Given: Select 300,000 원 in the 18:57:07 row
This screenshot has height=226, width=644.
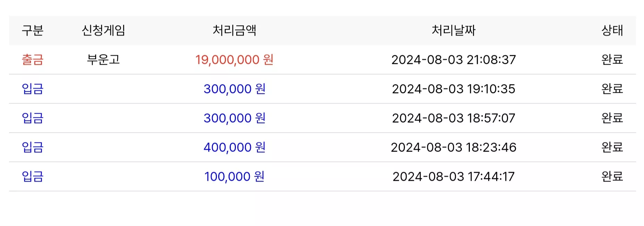Looking at the screenshot, I should click(x=234, y=118).
